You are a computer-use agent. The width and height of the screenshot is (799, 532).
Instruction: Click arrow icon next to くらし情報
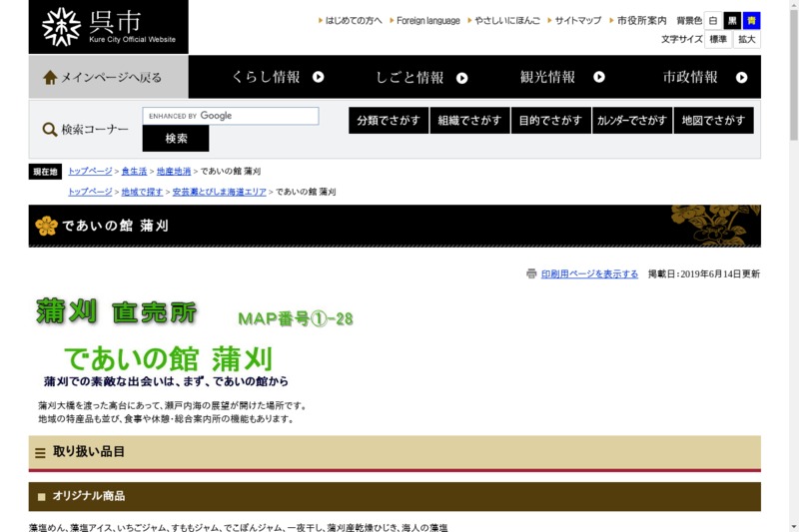click(318, 77)
